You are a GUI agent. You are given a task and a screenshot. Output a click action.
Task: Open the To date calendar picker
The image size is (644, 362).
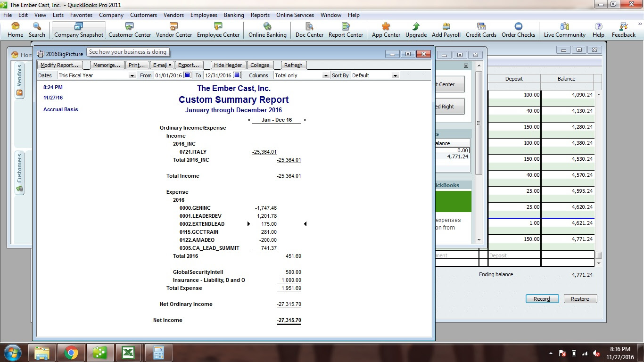click(x=237, y=75)
